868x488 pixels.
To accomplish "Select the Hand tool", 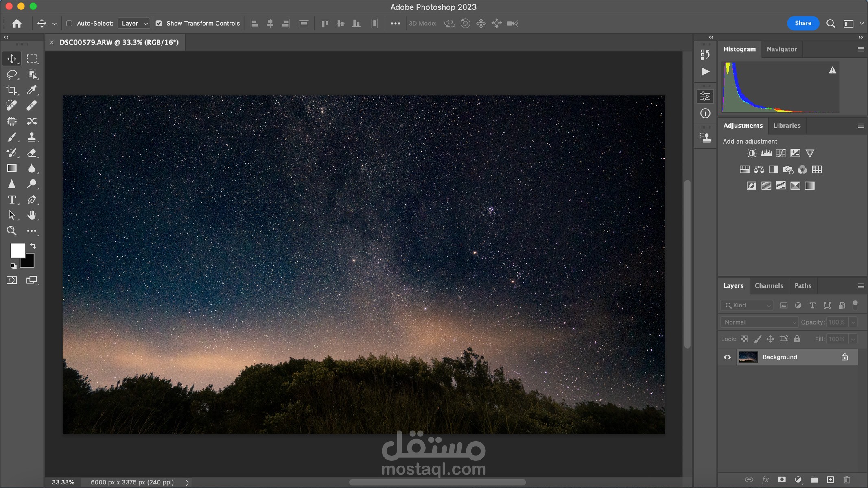I will click(32, 215).
